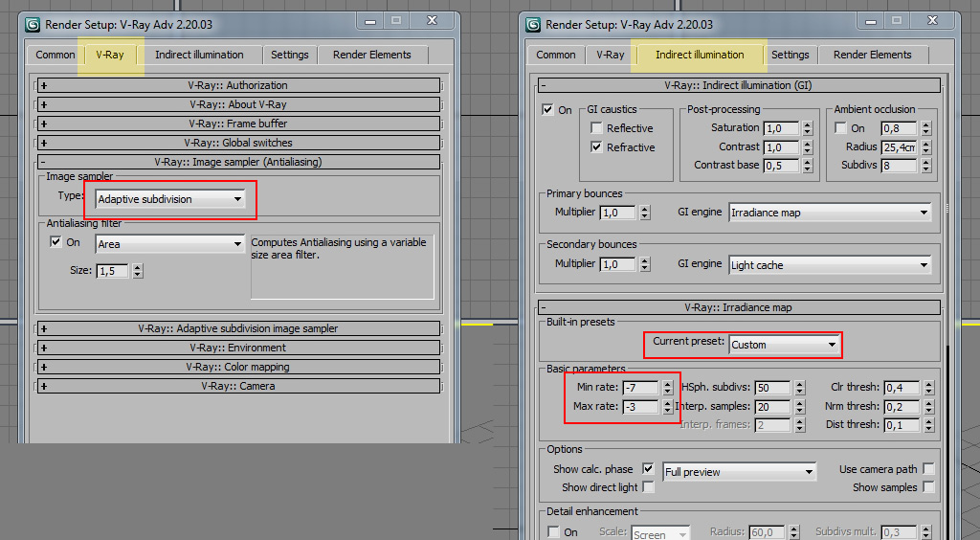Click the Ambient occlusion amount field
The image size is (980, 540).
tap(900, 128)
